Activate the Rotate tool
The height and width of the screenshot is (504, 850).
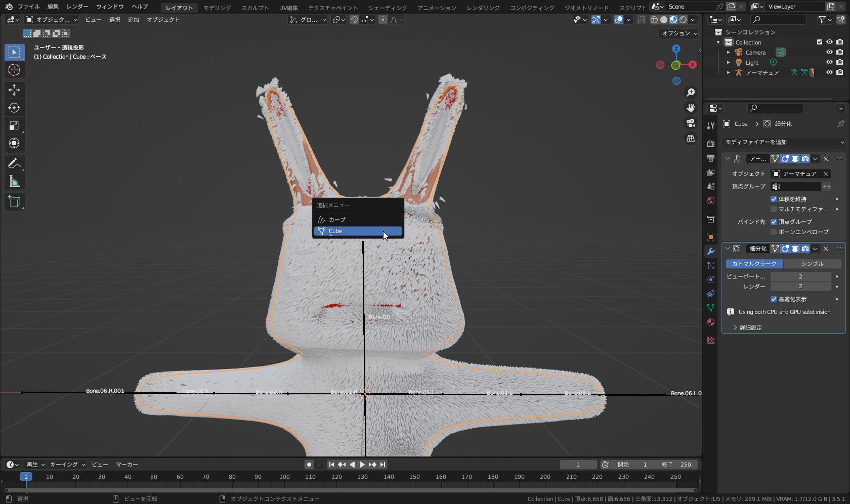pyautogui.click(x=14, y=108)
